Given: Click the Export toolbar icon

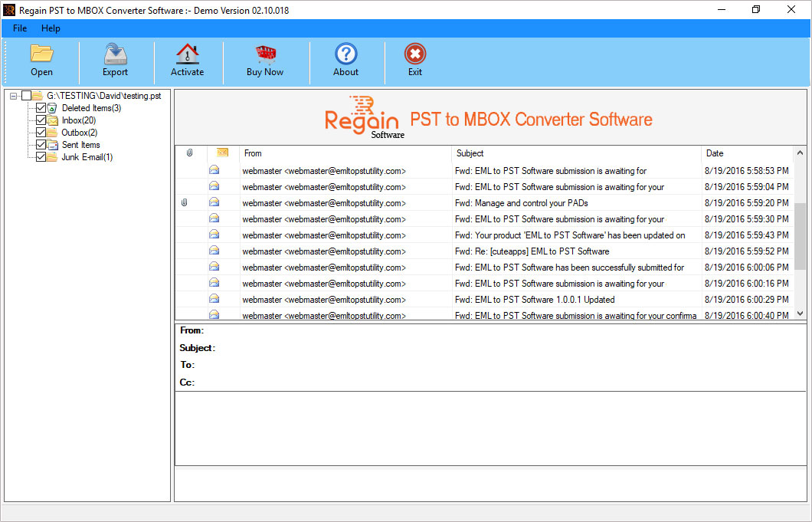Looking at the screenshot, I should [115, 54].
